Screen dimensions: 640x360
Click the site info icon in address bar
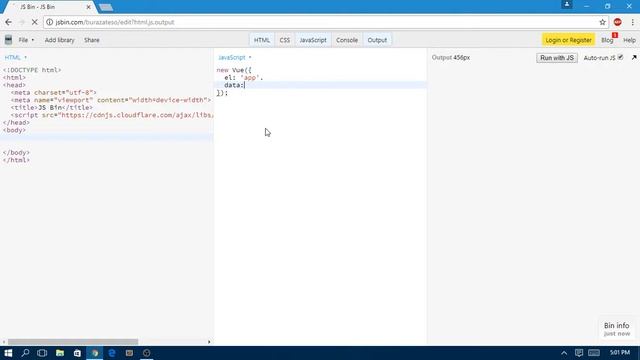coord(49,22)
